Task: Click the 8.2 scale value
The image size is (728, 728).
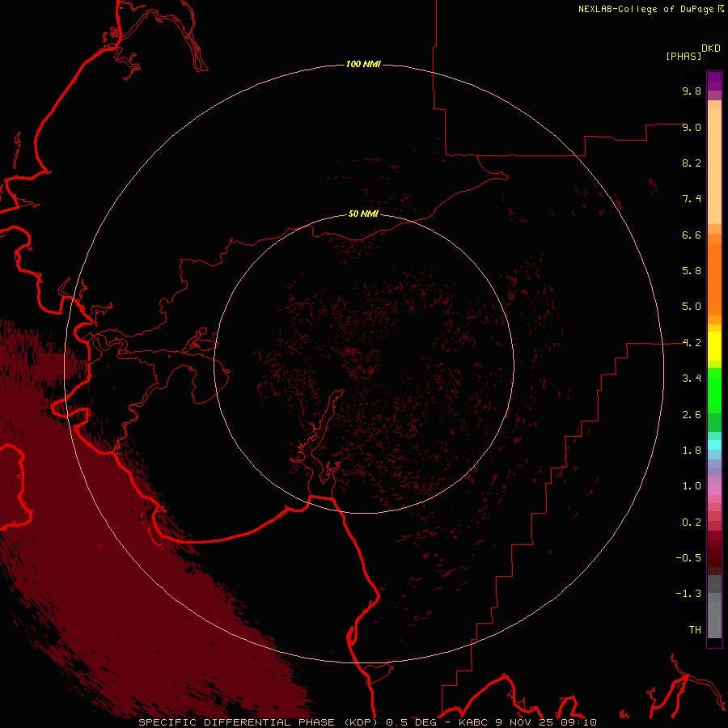Action: [692, 163]
